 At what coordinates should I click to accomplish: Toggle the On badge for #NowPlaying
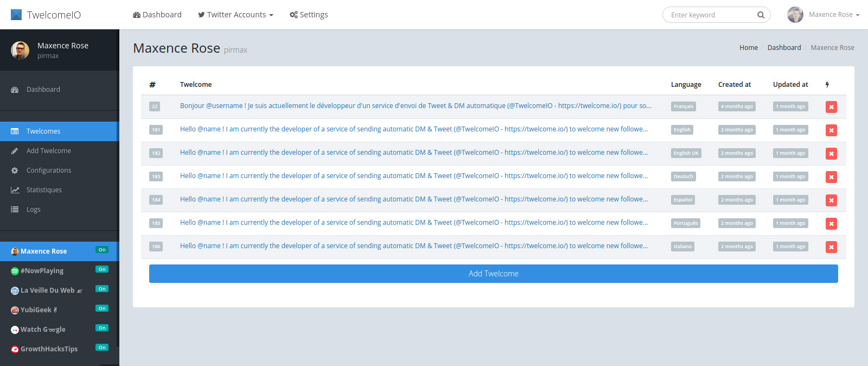102,269
